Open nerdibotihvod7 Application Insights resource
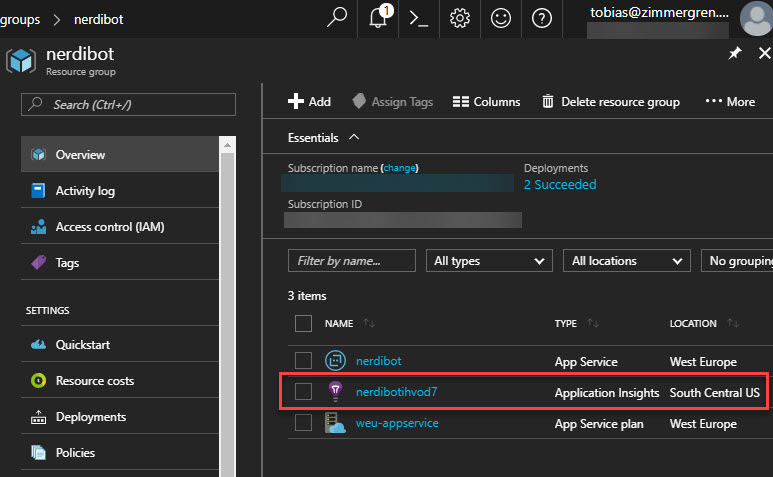Image resolution: width=773 pixels, height=477 pixels. [x=396, y=392]
